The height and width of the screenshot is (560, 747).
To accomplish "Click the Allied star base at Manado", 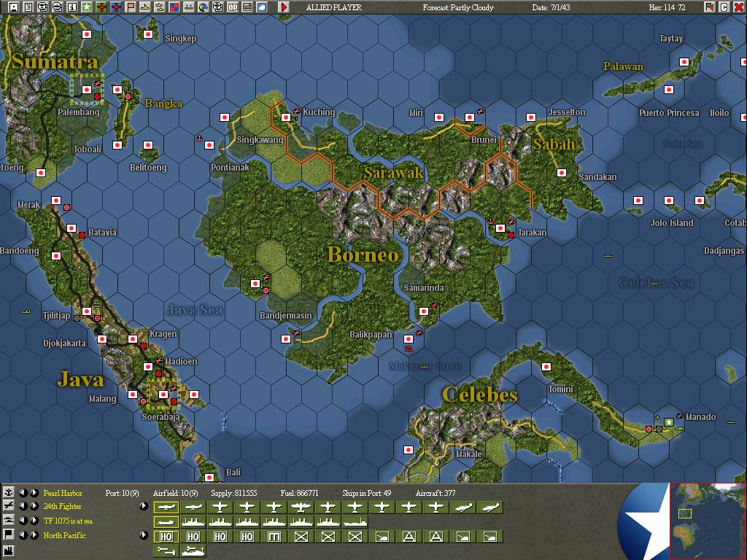I will tap(669, 422).
